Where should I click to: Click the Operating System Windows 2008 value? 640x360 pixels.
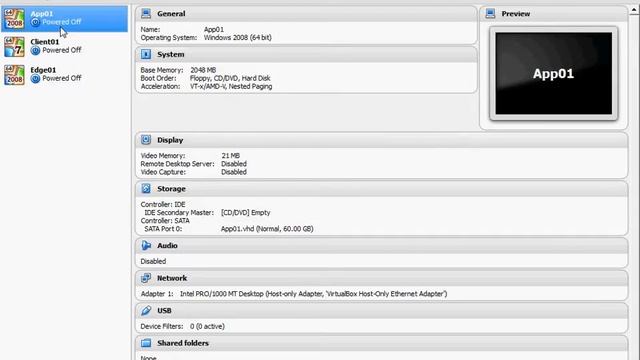click(x=238, y=38)
